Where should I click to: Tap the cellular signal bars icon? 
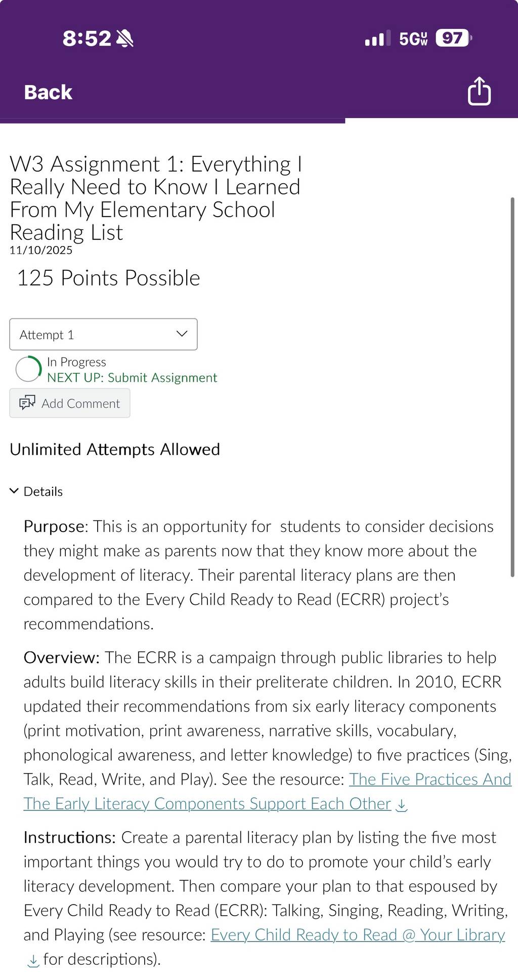(377, 38)
